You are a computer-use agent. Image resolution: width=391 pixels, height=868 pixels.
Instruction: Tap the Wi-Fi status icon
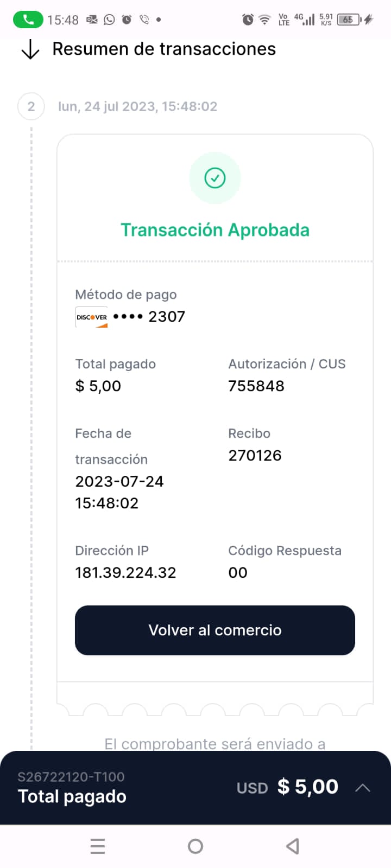click(264, 20)
